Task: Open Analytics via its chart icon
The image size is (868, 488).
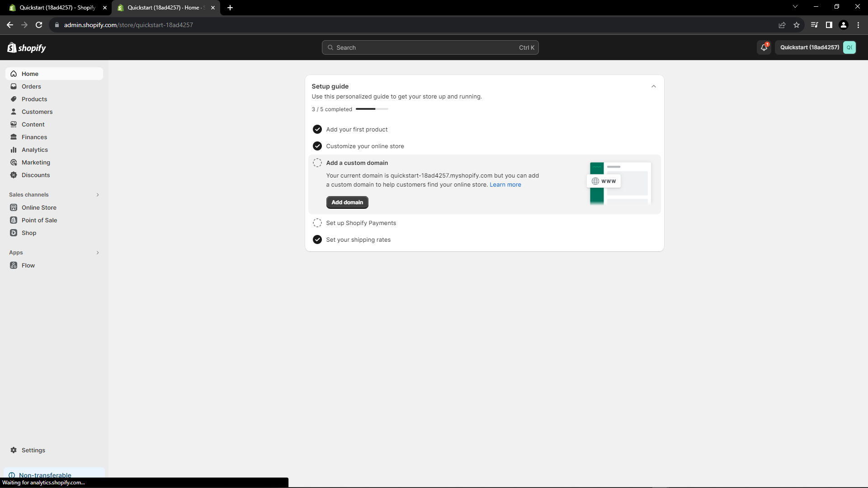Action: [x=14, y=150]
